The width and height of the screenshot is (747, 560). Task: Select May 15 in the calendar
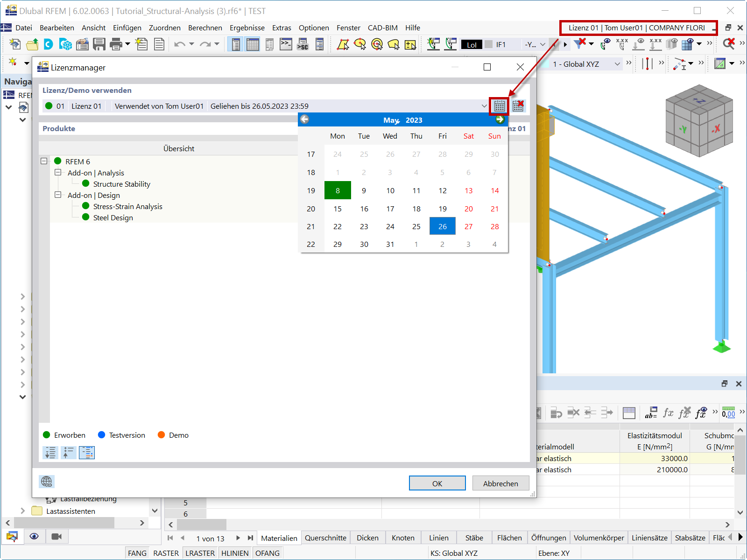coord(338,209)
